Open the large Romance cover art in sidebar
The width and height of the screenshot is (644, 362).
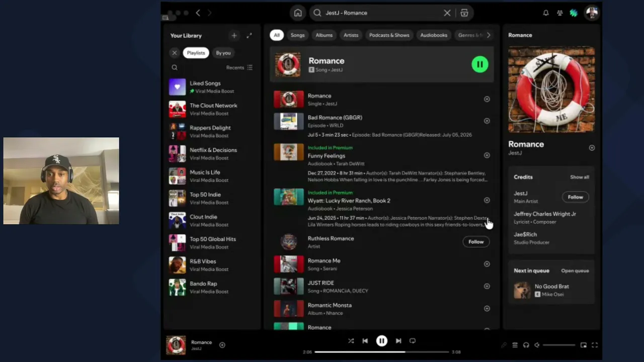tap(551, 89)
